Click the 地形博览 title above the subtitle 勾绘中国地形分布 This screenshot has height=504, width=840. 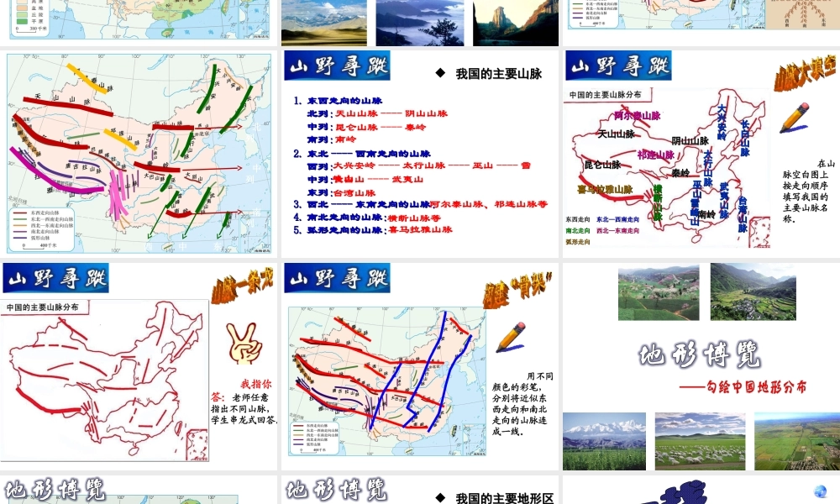click(700, 354)
